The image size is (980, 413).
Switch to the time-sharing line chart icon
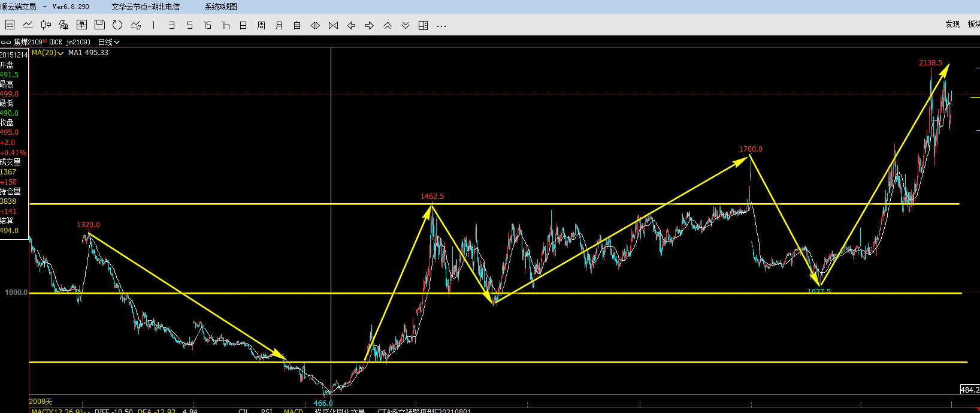[28, 25]
